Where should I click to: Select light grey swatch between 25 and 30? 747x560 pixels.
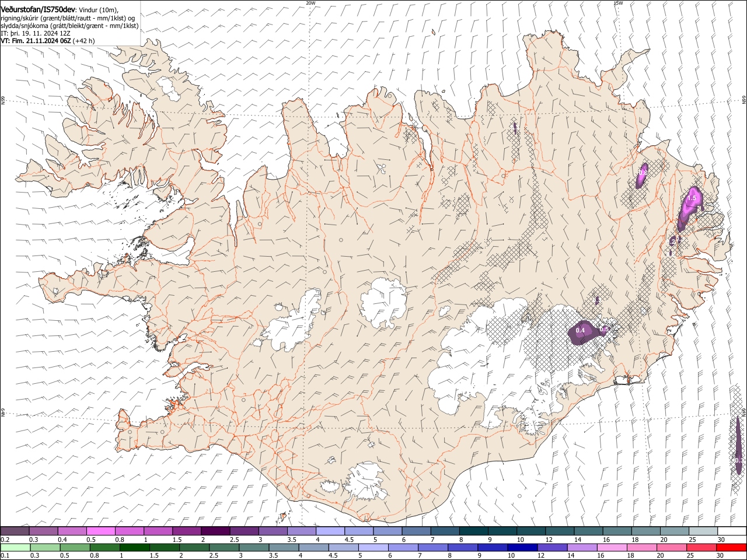pos(703,531)
